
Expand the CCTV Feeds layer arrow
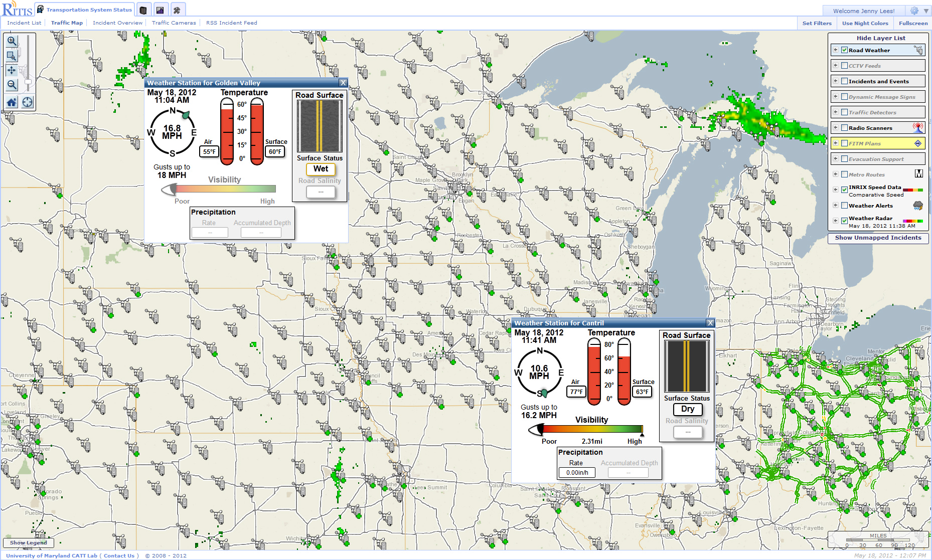tap(836, 66)
